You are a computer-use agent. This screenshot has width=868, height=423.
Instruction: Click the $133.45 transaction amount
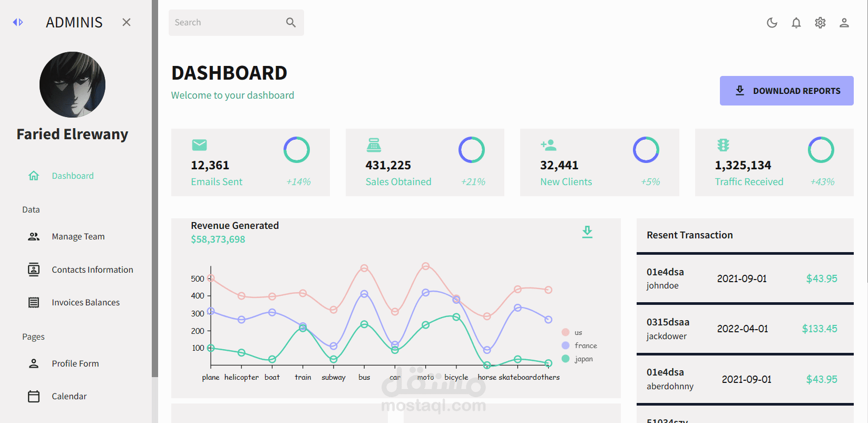click(820, 329)
